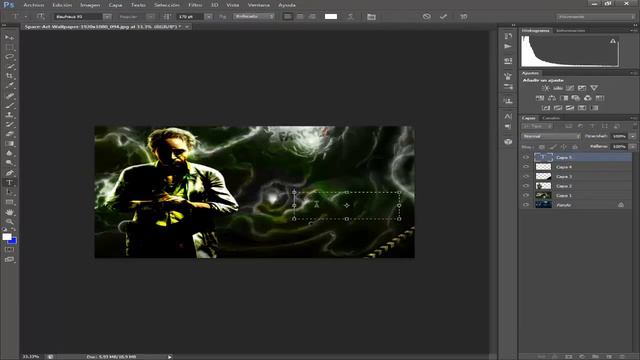Viewport: 640px width, 360px height.
Task: Select the History Brush tool
Action: pyautogui.click(x=9, y=124)
